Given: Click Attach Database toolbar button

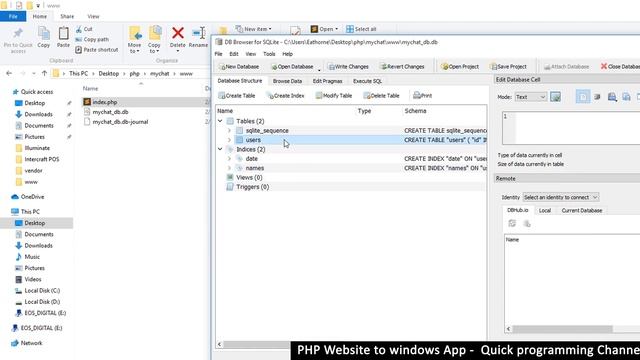Looking at the screenshot, I should pos(567,67).
